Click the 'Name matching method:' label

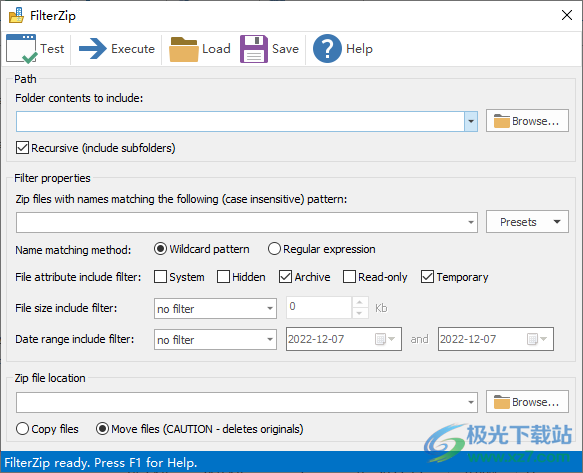coord(73,250)
